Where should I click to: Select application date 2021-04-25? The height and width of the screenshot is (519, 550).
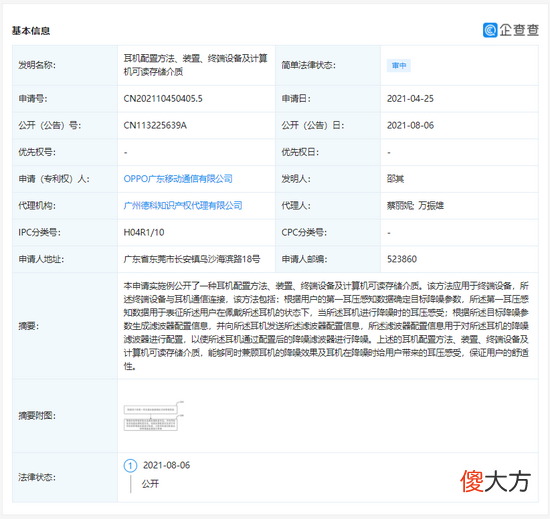tap(410, 99)
